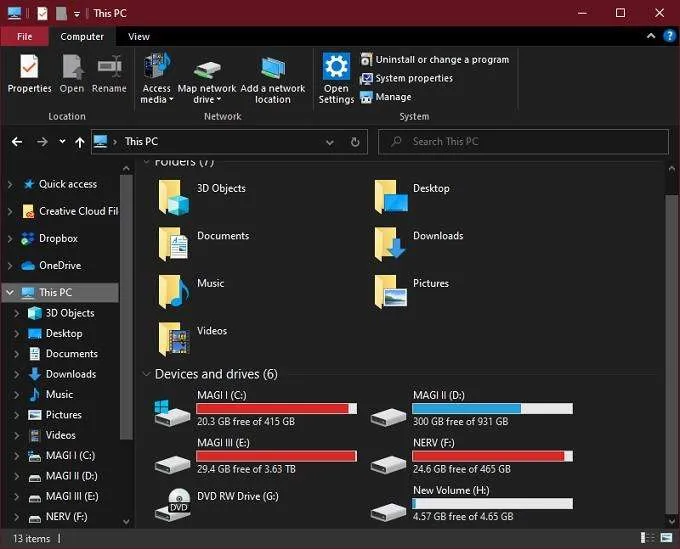This screenshot has width=680, height=549.
Task: Switch to the Computer tab
Action: (82, 36)
